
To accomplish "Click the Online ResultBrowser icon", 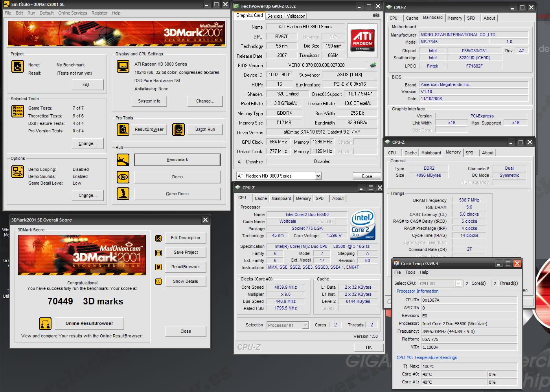I will coord(45,324).
